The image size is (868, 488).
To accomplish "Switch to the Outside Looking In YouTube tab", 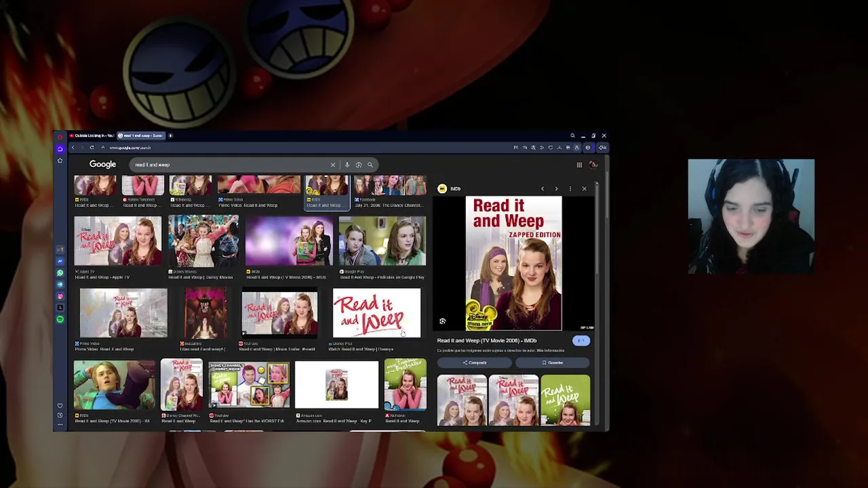I will point(93,136).
